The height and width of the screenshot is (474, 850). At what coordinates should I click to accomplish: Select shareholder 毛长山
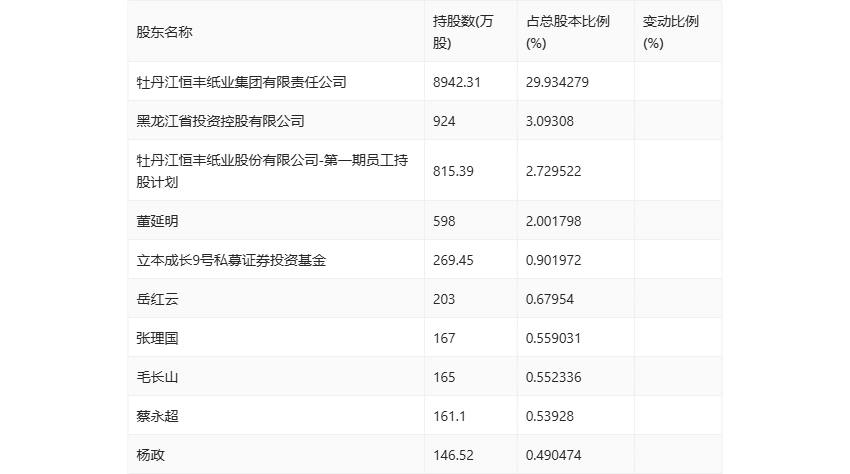(157, 377)
